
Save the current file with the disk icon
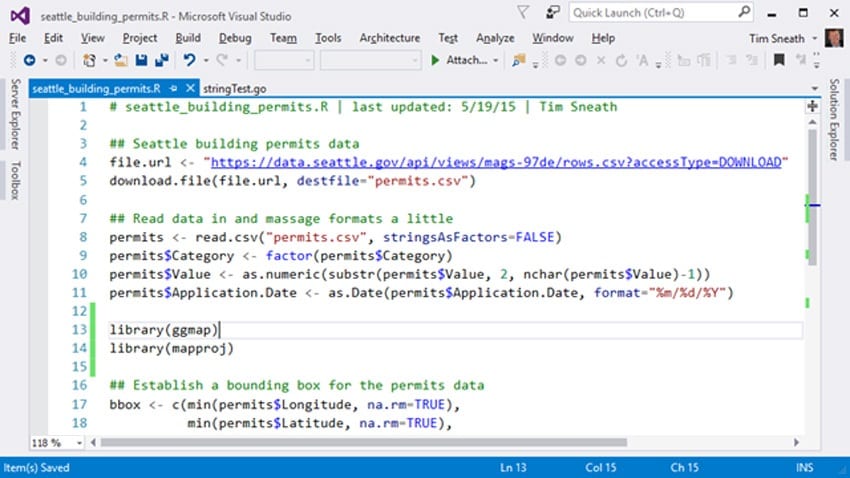(141, 60)
